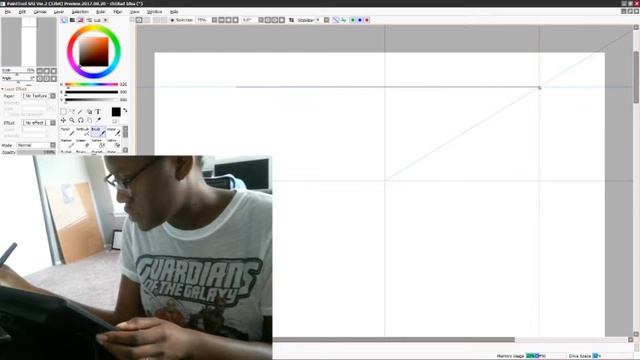The width and height of the screenshot is (640, 360).
Task: Swap foreground and background colors arrow
Action: click(x=125, y=111)
